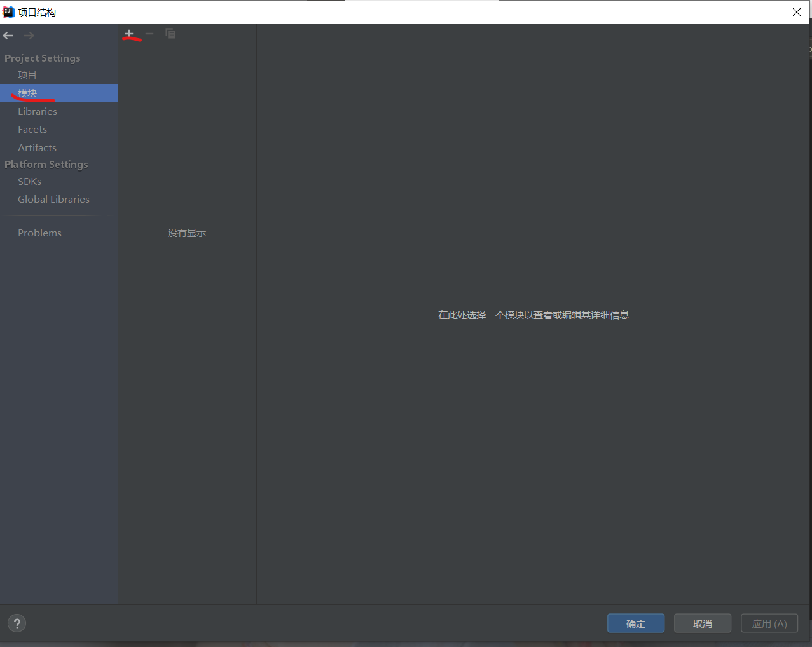Screen dimensions: 812x647
Task: Open help with the question mark button
Action: pos(17,623)
